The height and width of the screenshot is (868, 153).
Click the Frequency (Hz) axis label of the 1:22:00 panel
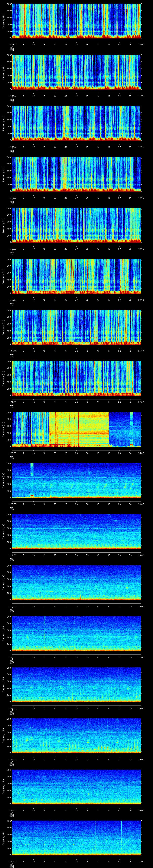tap(3, 429)
